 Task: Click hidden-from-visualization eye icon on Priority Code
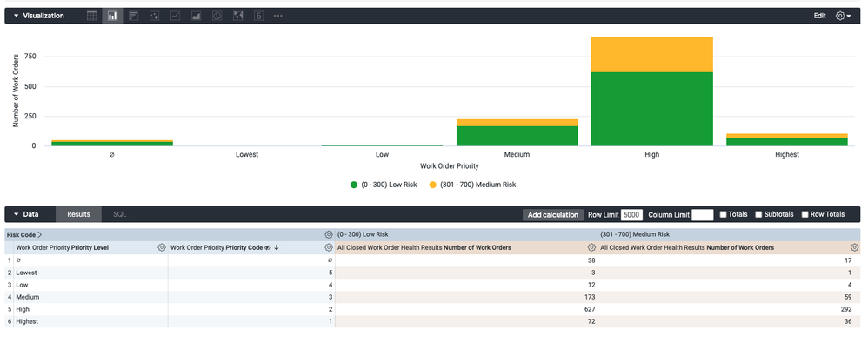(x=267, y=248)
